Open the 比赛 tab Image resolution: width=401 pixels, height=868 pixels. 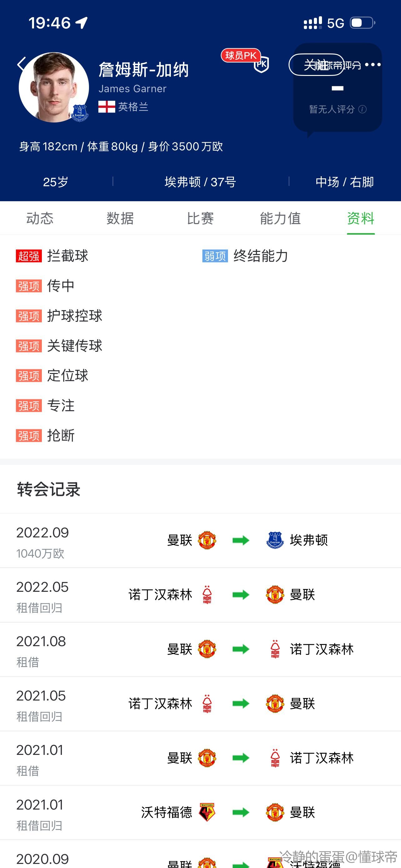click(x=200, y=218)
